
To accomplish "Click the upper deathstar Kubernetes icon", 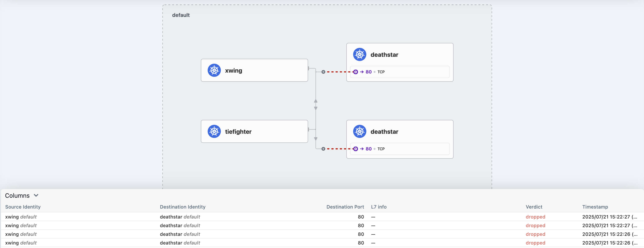I will pos(360,54).
